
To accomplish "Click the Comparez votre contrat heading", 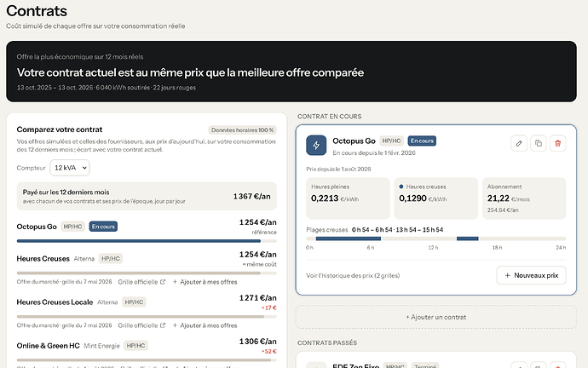I will [60, 129].
